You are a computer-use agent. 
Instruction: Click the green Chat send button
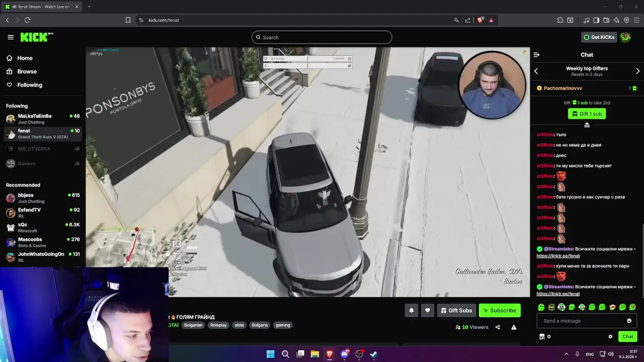(x=627, y=337)
